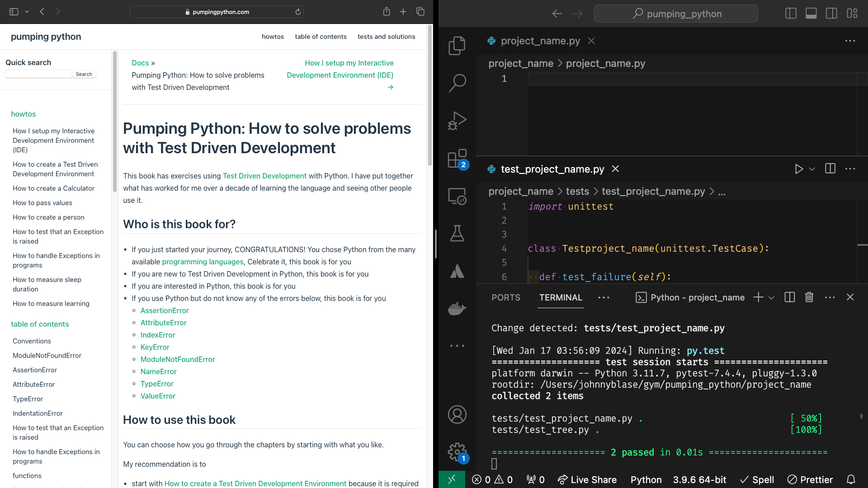Split the test_project_name.py editor right
The width and height of the screenshot is (868, 488).
coord(830,169)
